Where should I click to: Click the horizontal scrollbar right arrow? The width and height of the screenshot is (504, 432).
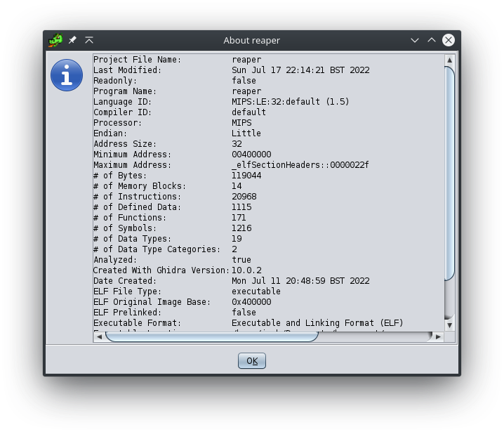point(439,337)
